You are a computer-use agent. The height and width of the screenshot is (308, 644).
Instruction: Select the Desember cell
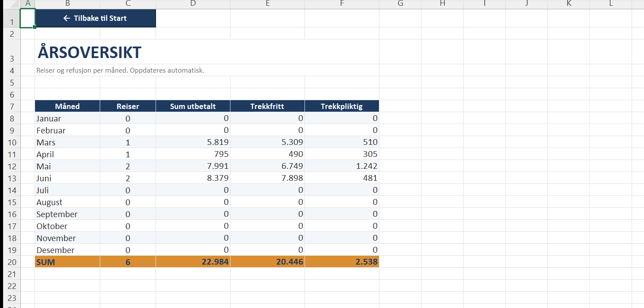click(x=67, y=250)
